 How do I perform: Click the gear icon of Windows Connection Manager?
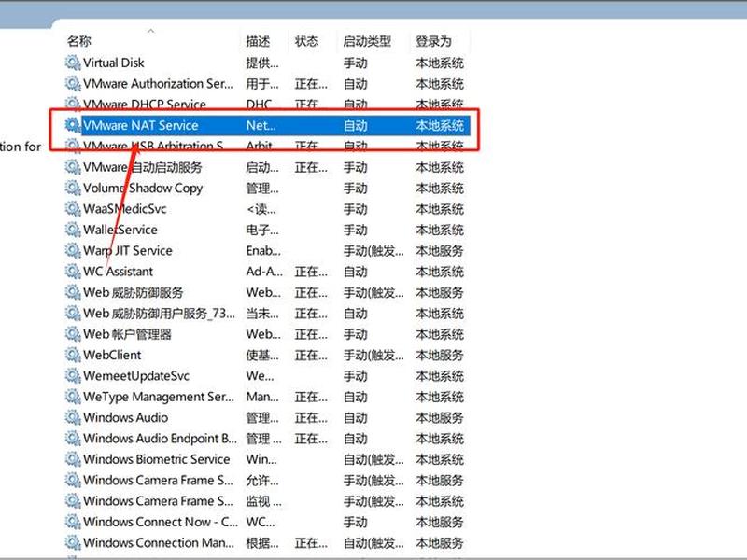(73, 542)
